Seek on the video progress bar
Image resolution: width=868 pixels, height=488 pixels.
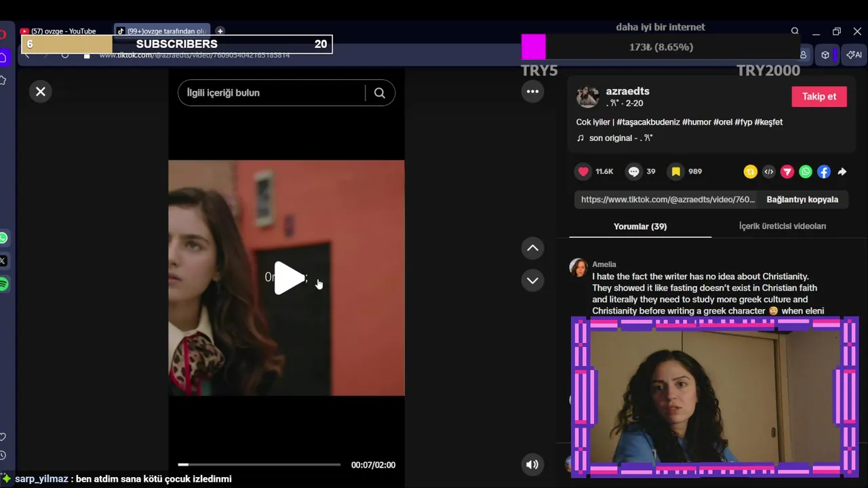259,464
